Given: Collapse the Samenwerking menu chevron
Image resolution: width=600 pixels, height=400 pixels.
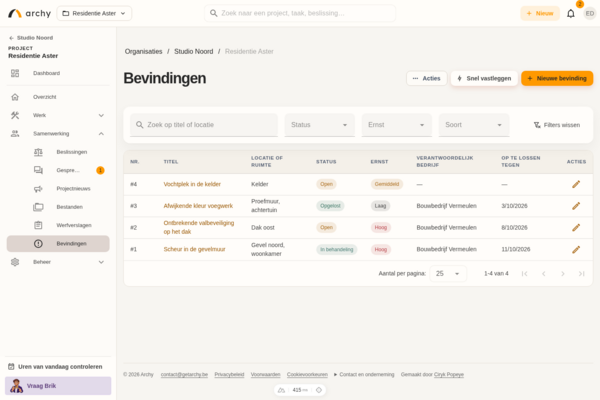Looking at the screenshot, I should click(101, 134).
